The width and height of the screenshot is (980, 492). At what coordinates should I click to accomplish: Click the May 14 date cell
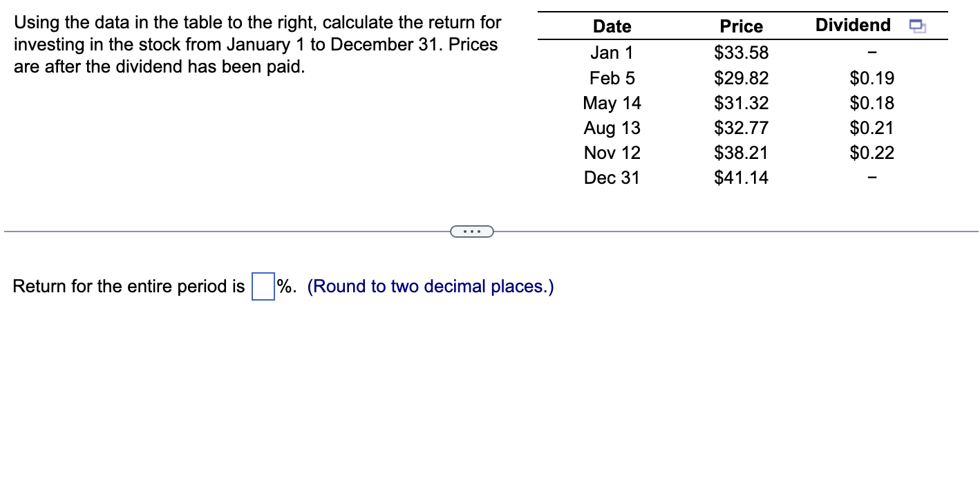tap(612, 103)
